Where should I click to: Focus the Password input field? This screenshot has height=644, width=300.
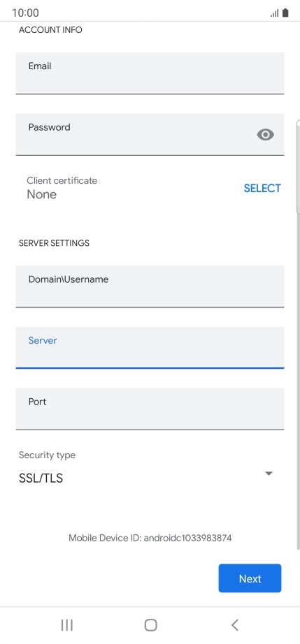[150, 134]
